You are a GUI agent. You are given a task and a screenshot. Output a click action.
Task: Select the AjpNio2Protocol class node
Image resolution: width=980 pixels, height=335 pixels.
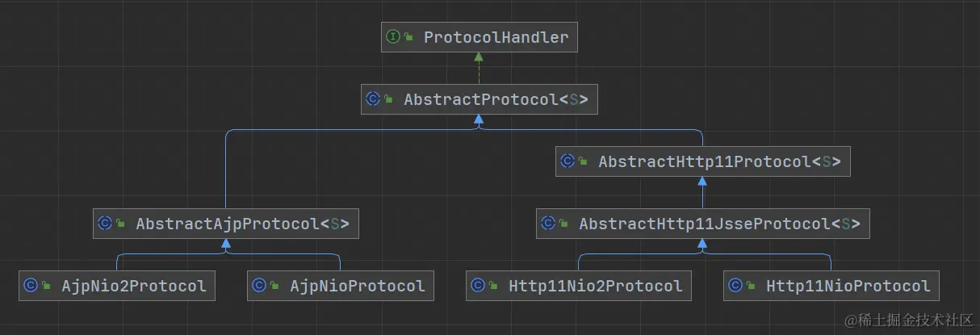point(117,285)
